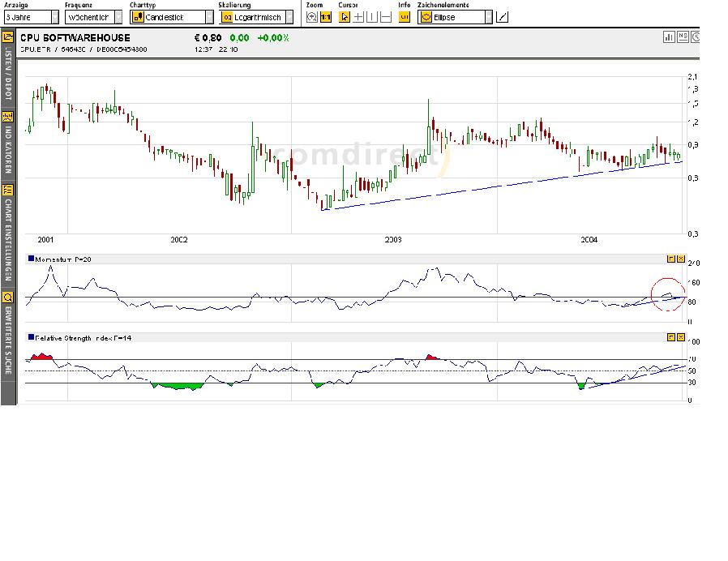This screenshot has height=561, width=728.
Task: Select the vertical line cursor mode
Action: click(x=372, y=17)
